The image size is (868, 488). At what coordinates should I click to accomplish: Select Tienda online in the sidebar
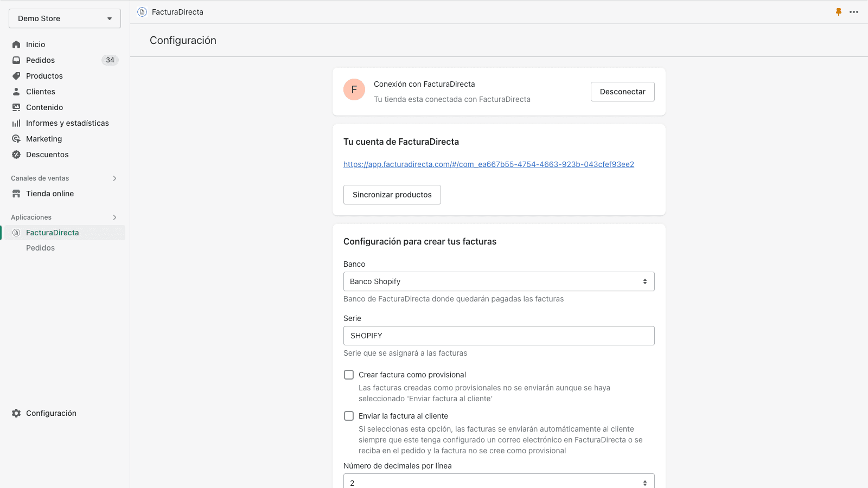[49, 194]
